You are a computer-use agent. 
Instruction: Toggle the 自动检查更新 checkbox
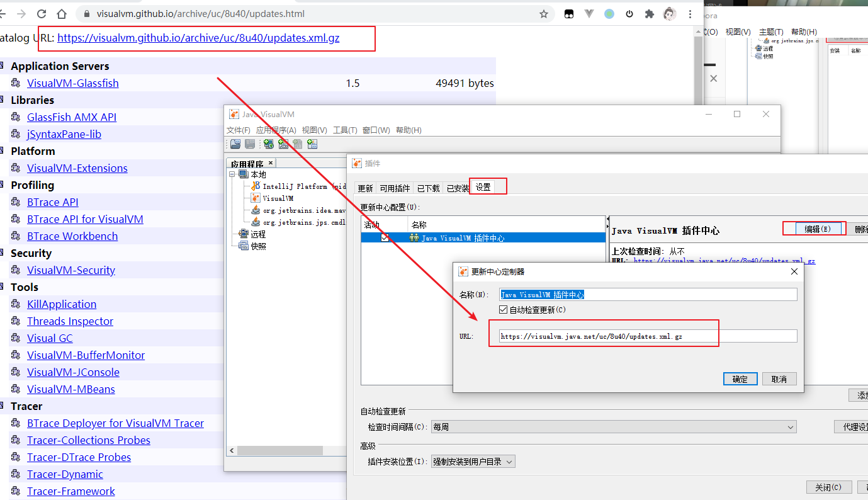click(x=503, y=310)
